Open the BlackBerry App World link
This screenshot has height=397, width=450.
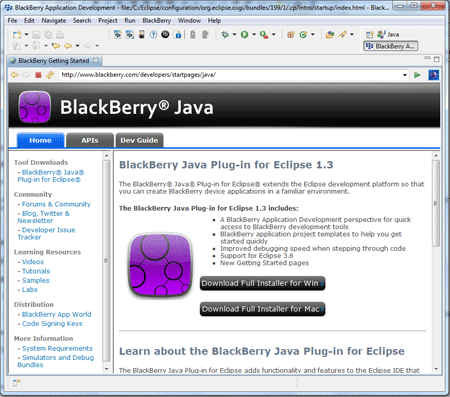click(57, 314)
